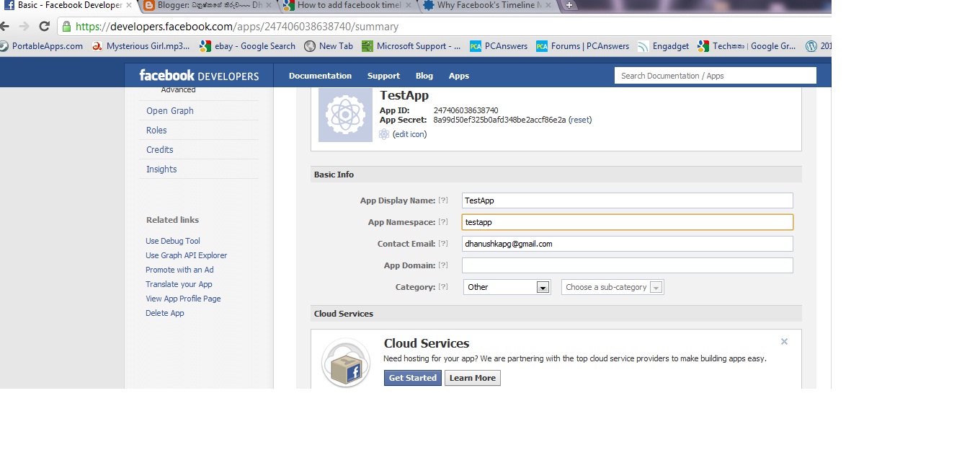Switch to How to add facebook timeline tab
Viewport: 980px width, 450px height.
point(347,5)
